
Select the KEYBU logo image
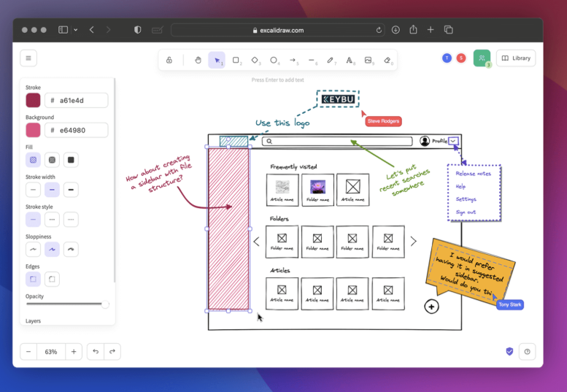pyautogui.click(x=338, y=99)
